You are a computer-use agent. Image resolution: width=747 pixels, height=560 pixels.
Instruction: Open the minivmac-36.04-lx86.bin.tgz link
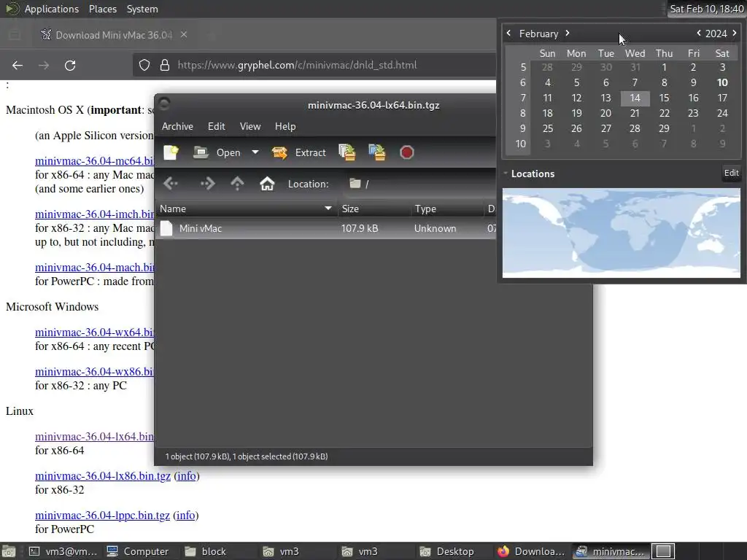click(103, 476)
